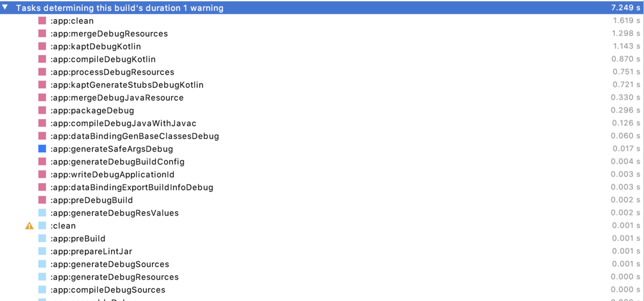Image resolution: width=644 pixels, height=301 pixels.
Task: Select the :app:compileDebugSources task
Action: pos(322,290)
